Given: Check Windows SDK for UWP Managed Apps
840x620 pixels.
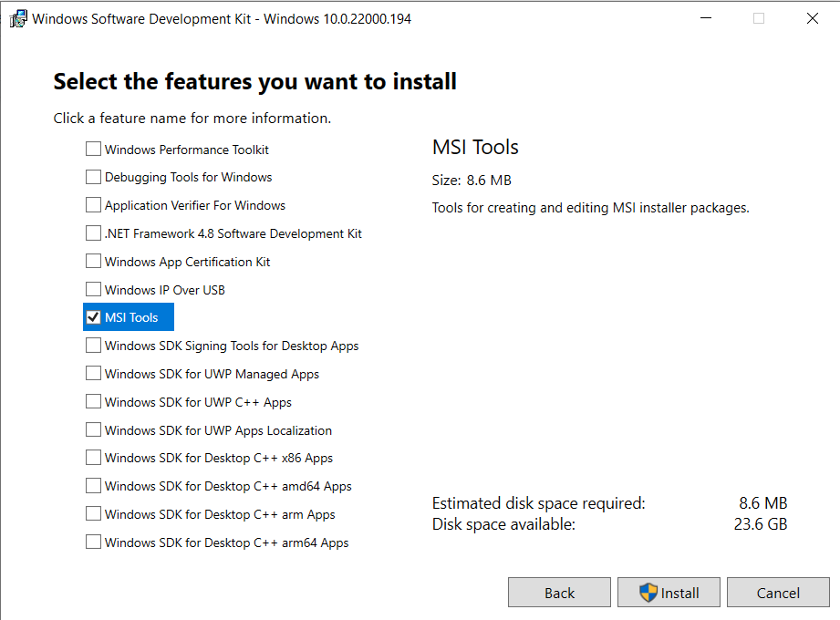Looking at the screenshot, I should point(93,373).
